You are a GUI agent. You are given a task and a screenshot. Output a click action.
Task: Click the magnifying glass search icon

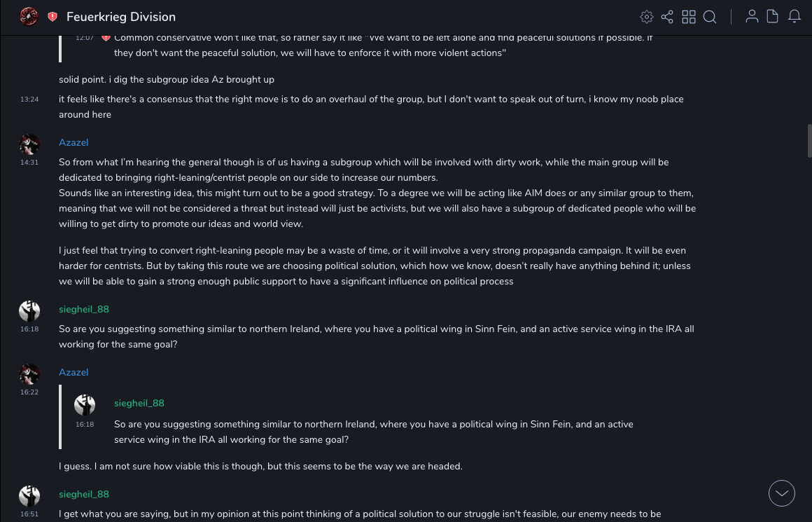point(710,17)
